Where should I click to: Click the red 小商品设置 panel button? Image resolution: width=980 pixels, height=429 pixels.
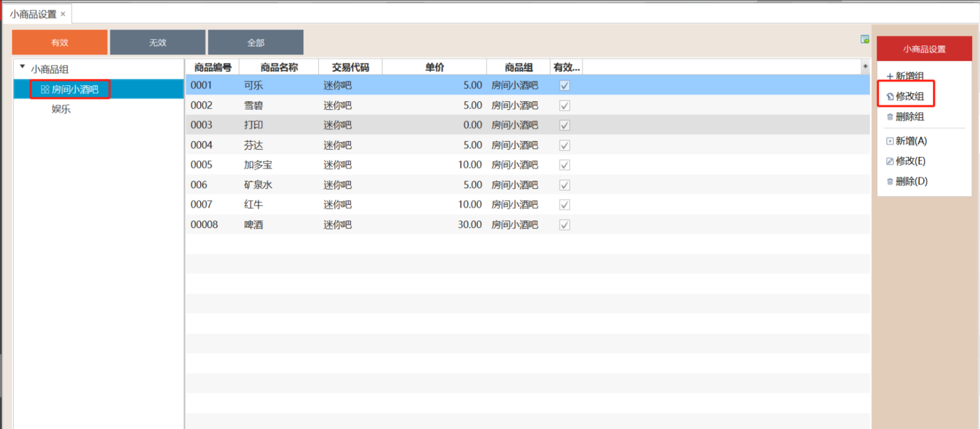coord(924,49)
